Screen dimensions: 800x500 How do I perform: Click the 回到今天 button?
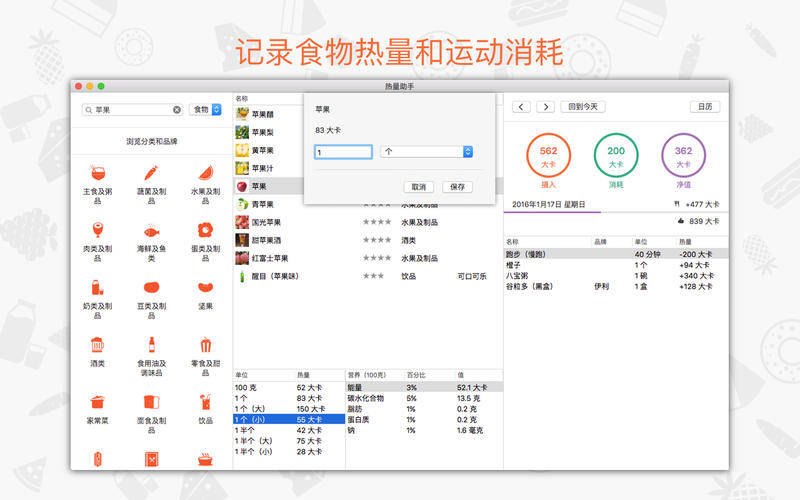(583, 107)
